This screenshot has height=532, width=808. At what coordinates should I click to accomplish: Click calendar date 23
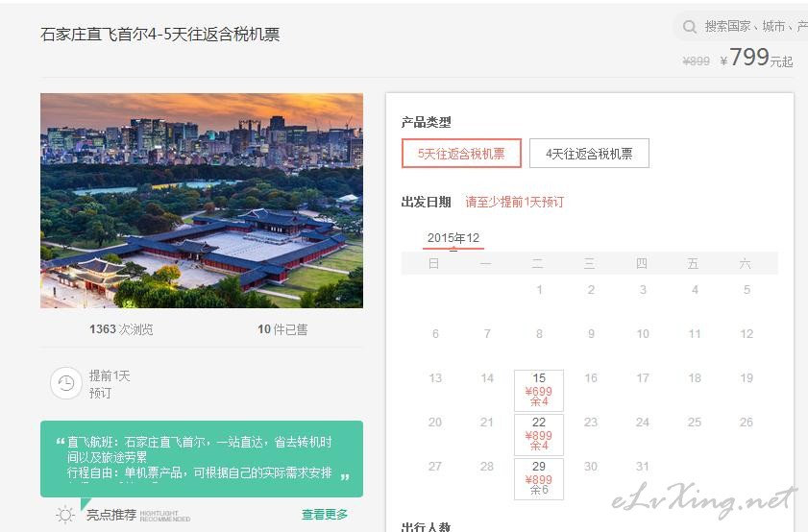tap(591, 423)
